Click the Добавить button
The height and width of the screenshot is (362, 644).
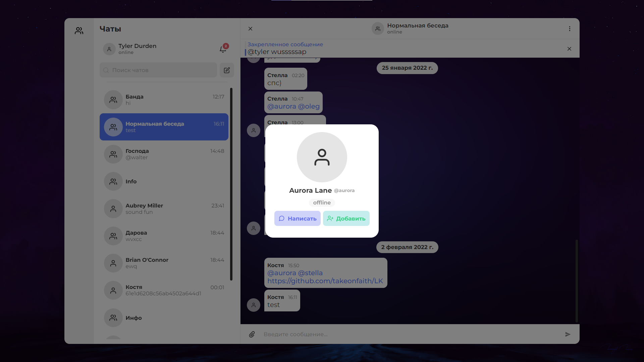[346, 219]
